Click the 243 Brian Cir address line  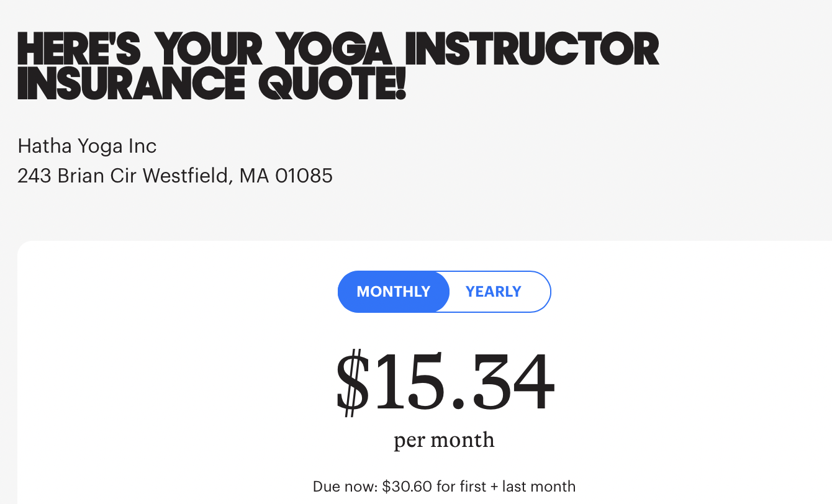(x=175, y=176)
